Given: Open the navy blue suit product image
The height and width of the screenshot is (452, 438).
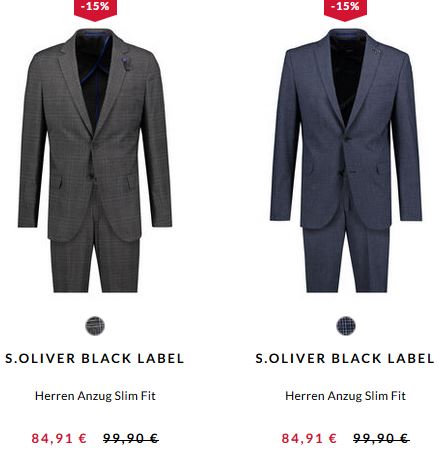Looking at the screenshot, I should [346, 160].
